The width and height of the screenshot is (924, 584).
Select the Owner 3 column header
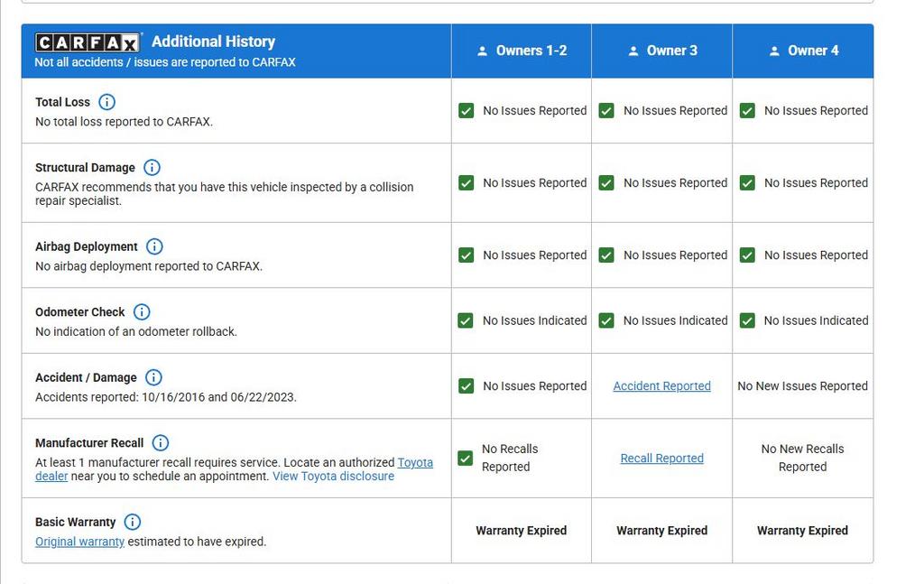pyautogui.click(x=662, y=51)
